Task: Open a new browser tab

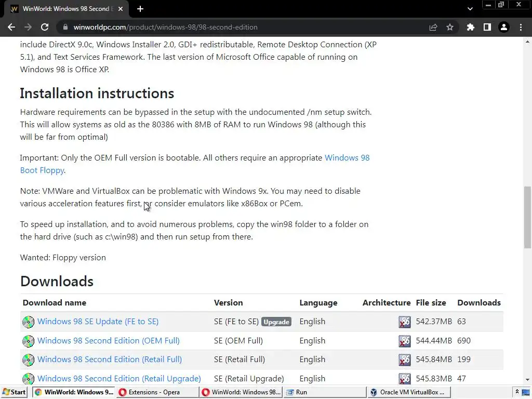Action: (x=140, y=9)
